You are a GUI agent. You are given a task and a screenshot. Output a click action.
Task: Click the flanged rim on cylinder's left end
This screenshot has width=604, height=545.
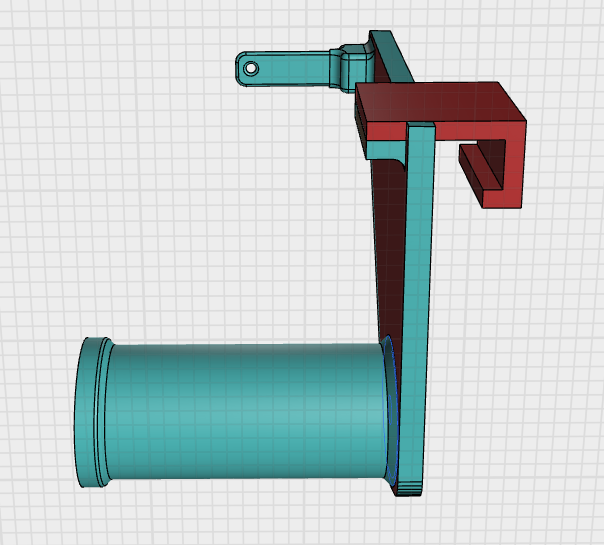point(92,412)
